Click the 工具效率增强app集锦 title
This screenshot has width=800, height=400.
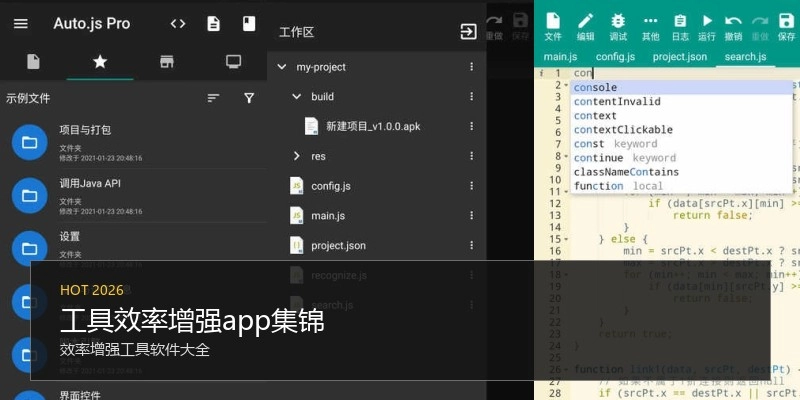pos(192,321)
